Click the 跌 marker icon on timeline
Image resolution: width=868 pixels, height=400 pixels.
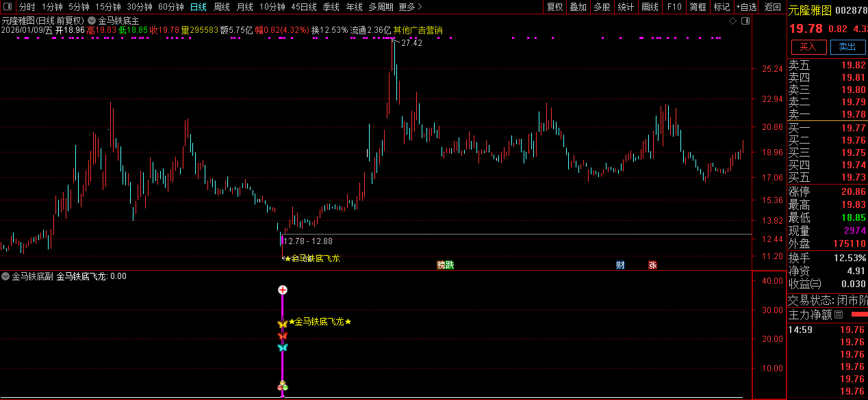[x=450, y=265]
